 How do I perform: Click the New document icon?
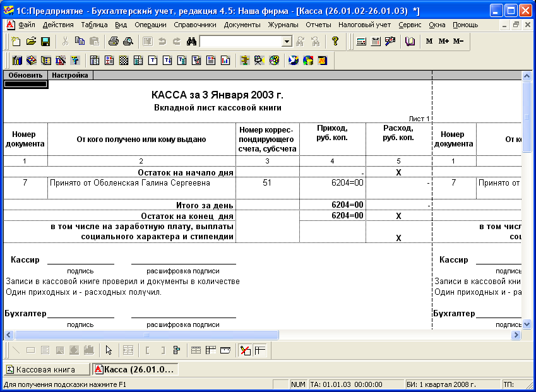[x=16, y=42]
